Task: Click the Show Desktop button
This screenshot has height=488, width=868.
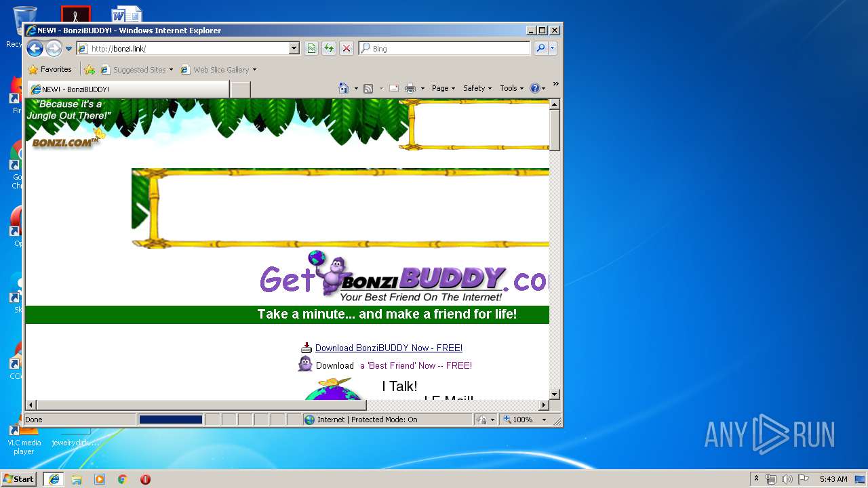Action: coord(861,479)
